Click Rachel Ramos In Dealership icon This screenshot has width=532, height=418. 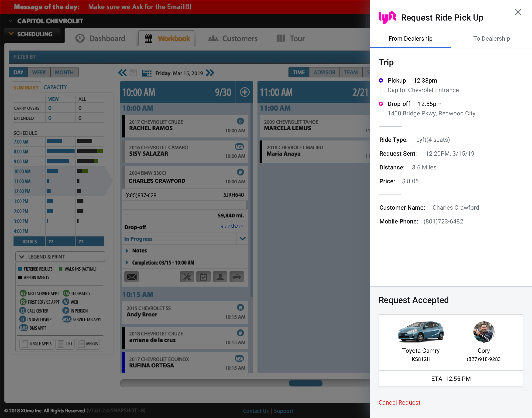[x=240, y=121]
